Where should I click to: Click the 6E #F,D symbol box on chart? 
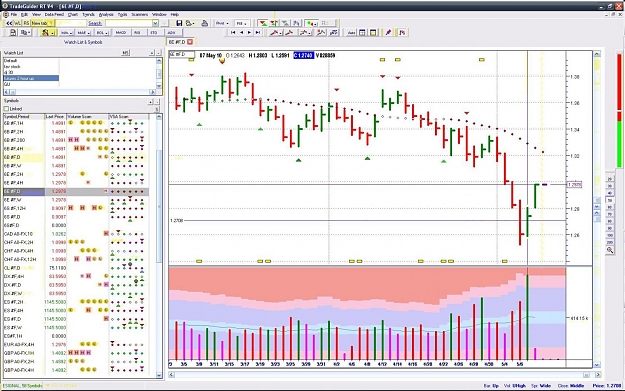click(x=182, y=55)
